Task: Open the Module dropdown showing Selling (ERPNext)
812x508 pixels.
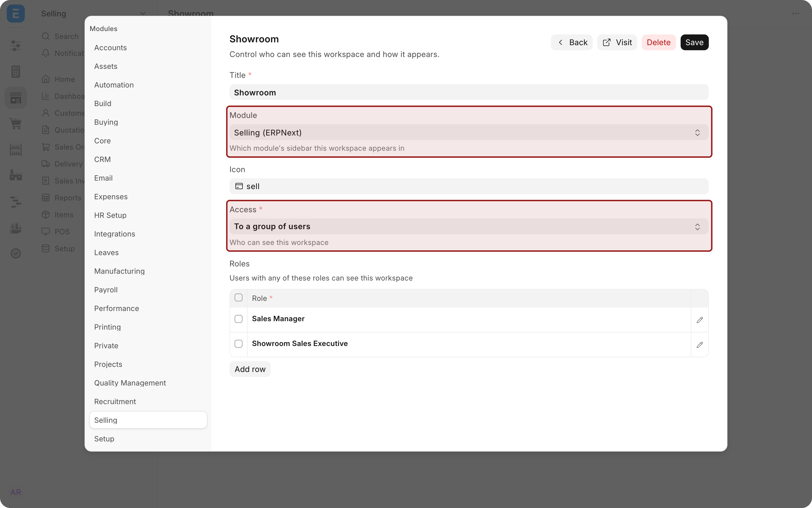Action: click(x=469, y=132)
